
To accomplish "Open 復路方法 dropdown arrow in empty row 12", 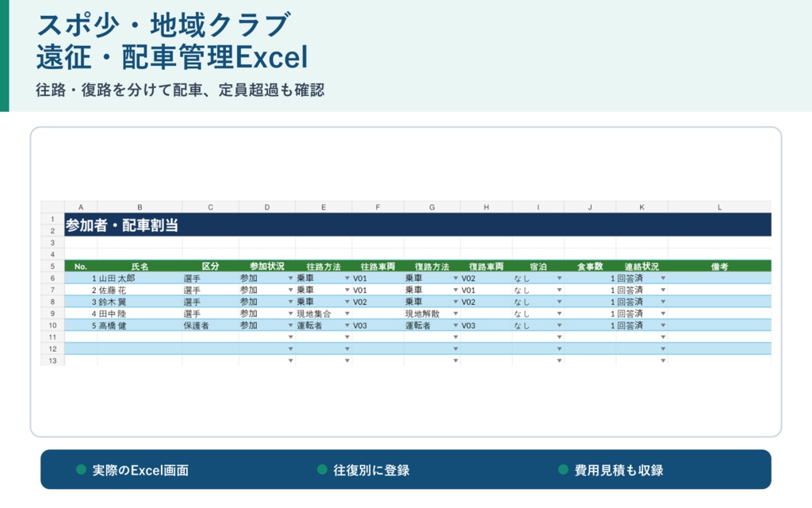I will [x=456, y=349].
